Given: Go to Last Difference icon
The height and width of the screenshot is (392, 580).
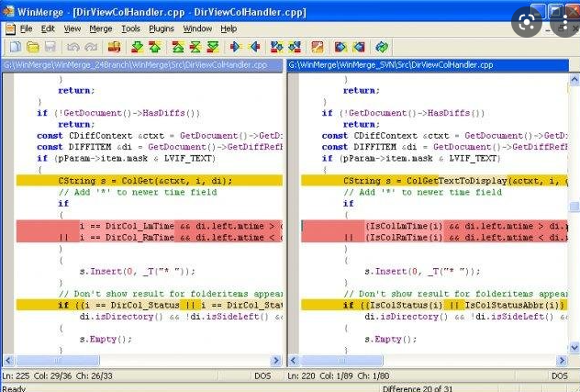Looking at the screenshot, I should click(213, 47).
